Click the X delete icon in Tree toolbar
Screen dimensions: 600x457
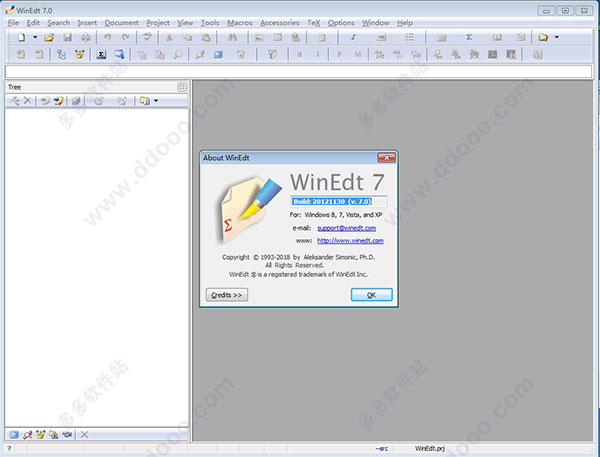coord(27,101)
